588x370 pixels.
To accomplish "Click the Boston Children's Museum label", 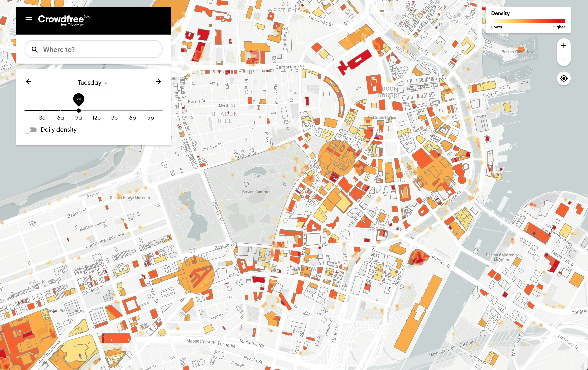I will [x=501, y=257].
